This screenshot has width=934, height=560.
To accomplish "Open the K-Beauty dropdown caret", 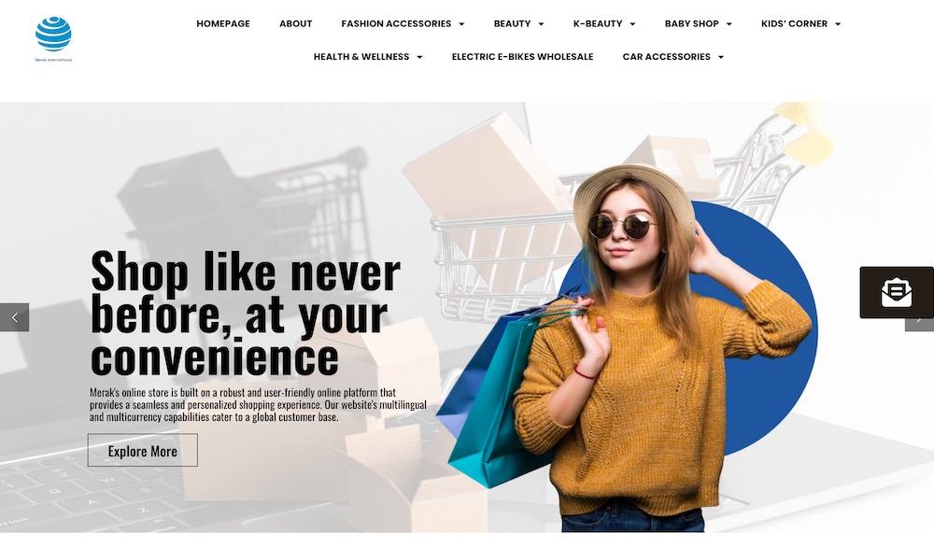I will click(632, 24).
